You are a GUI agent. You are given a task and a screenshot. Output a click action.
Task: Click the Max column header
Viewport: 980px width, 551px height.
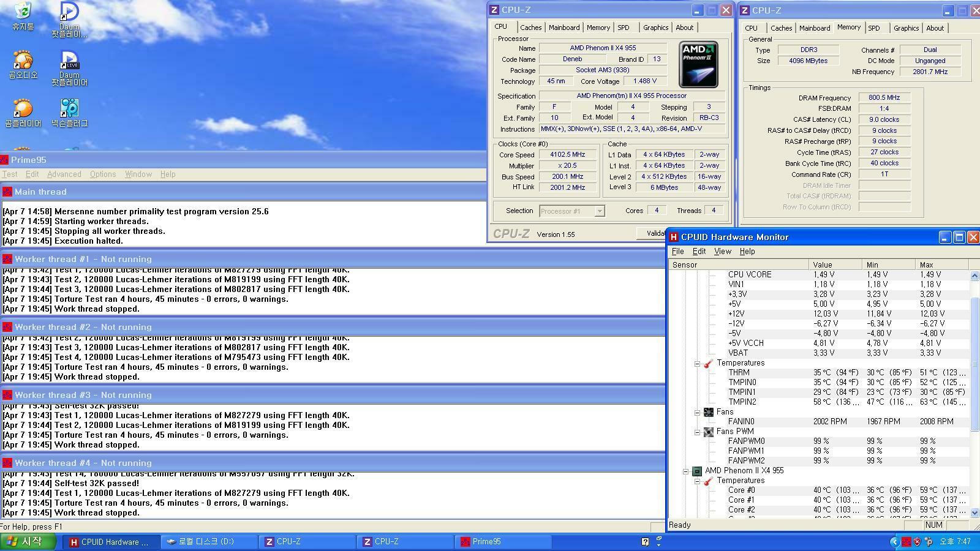click(942, 264)
